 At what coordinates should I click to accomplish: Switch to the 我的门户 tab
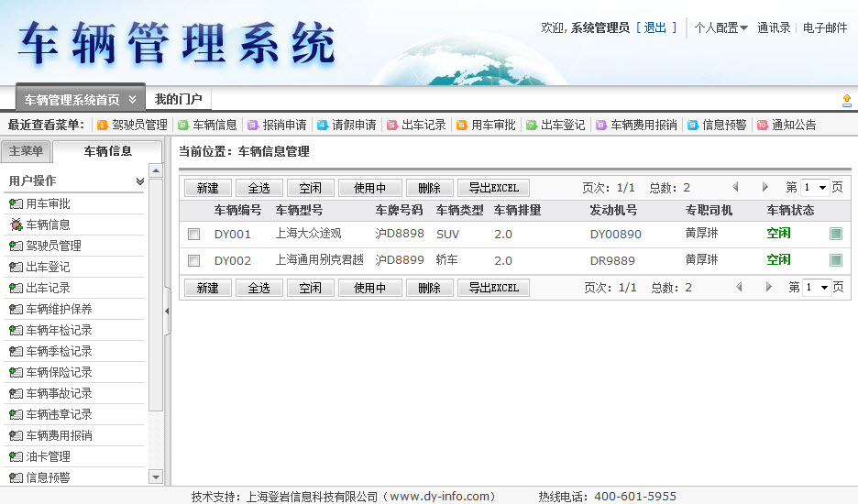tap(178, 99)
